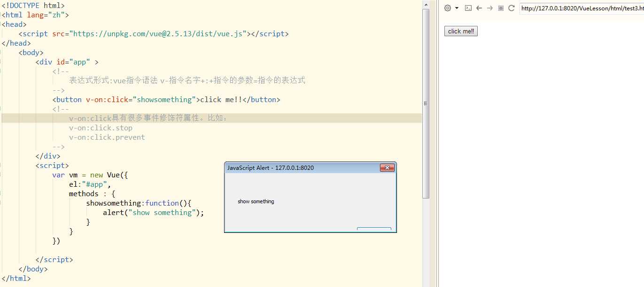The image size is (644, 287).
Task: Click the JavaScript Alert title bar text
Action: click(271, 168)
